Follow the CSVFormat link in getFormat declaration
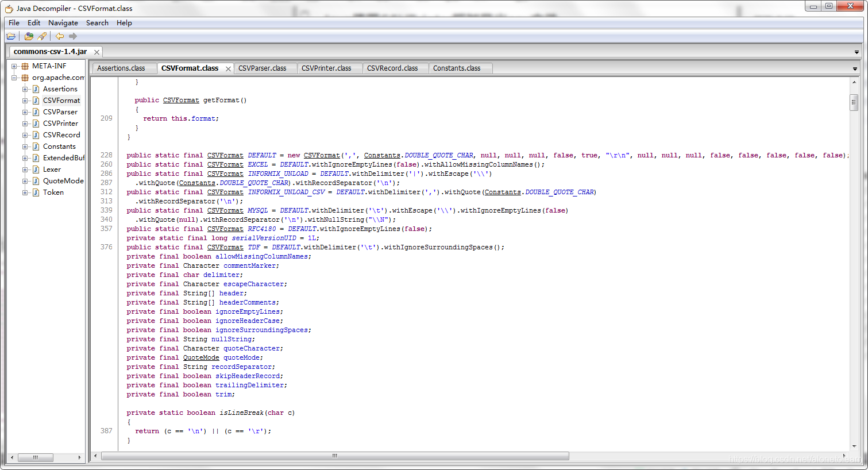The height and width of the screenshot is (470, 868). [x=181, y=100]
